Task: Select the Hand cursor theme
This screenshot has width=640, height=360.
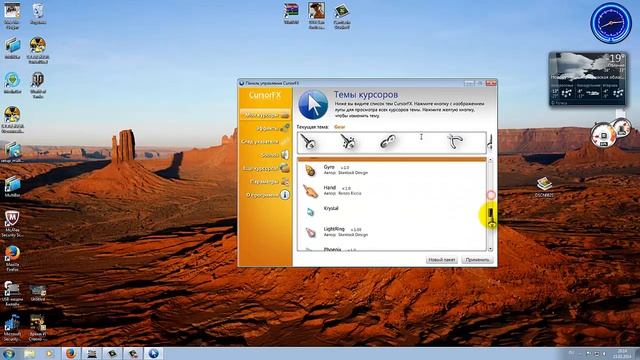Action: (x=392, y=191)
